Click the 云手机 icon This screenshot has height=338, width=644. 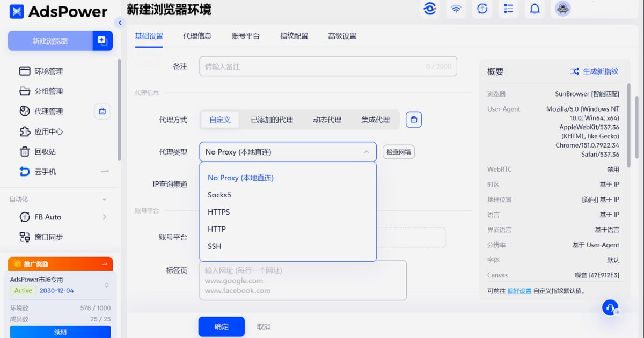click(x=25, y=172)
